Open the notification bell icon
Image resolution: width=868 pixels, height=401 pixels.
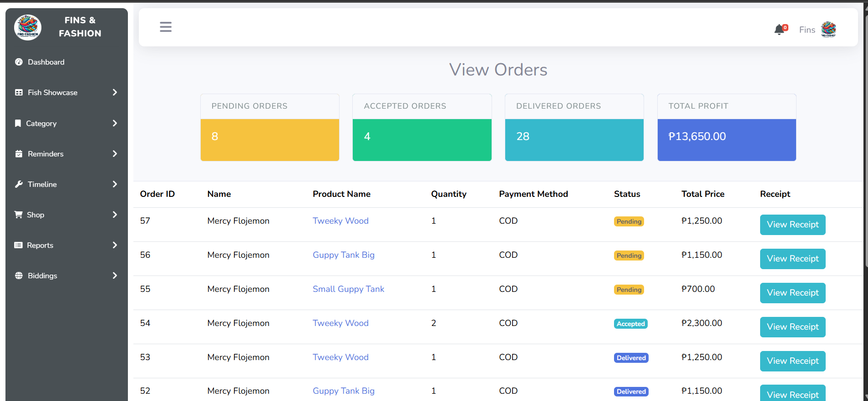click(779, 30)
